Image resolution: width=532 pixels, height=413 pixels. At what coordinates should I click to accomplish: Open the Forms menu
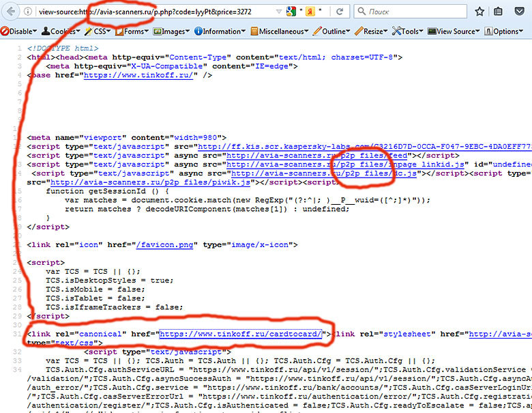pos(132,31)
